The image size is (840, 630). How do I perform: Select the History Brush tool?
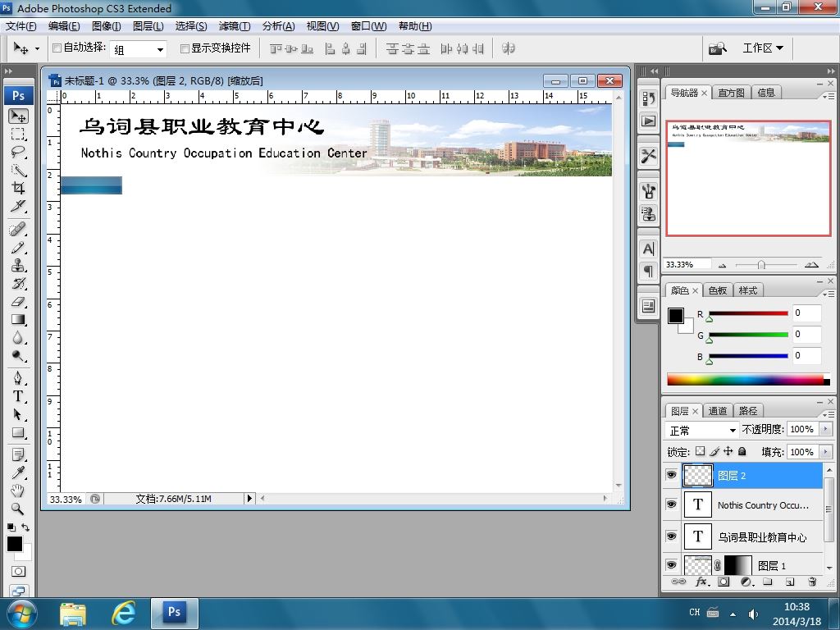coord(18,283)
